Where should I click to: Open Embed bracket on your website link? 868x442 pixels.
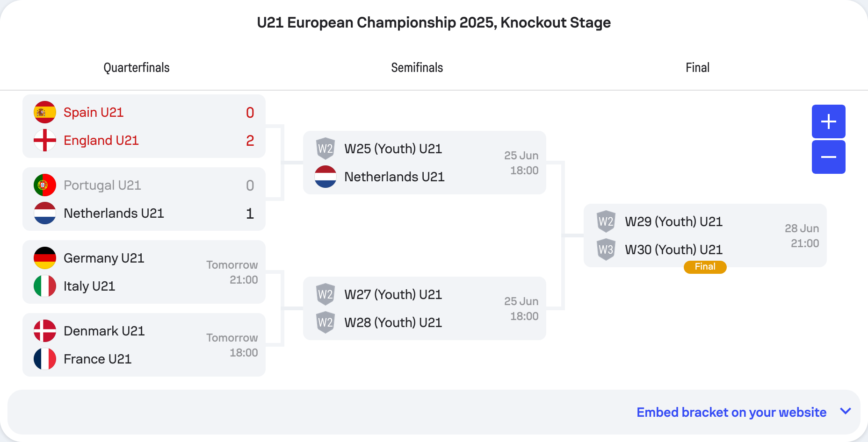731,412
